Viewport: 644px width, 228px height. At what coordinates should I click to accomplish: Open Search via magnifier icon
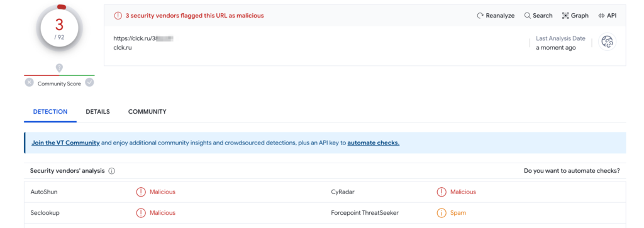click(528, 16)
